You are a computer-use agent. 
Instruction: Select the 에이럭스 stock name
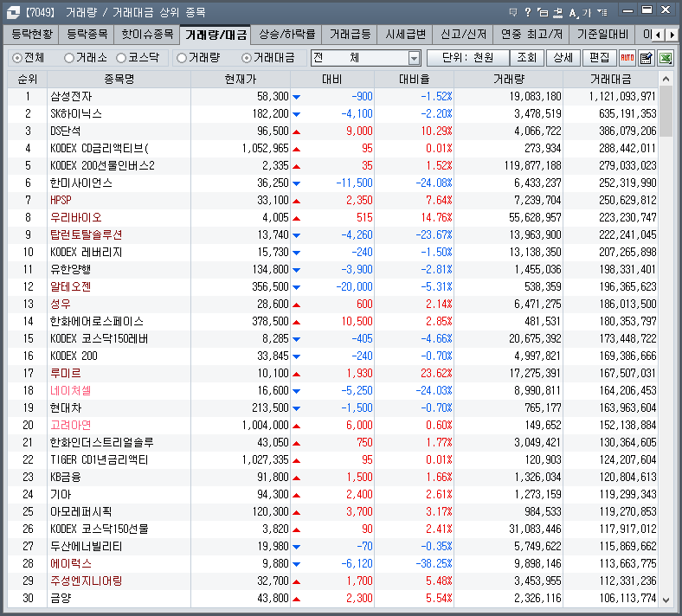pyautogui.click(x=70, y=564)
